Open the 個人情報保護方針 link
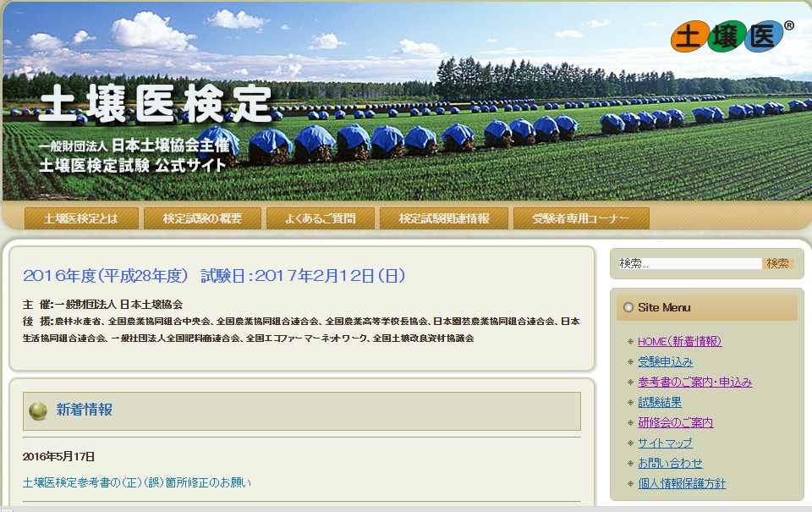Image resolution: width=812 pixels, height=512 pixels. 682,483
